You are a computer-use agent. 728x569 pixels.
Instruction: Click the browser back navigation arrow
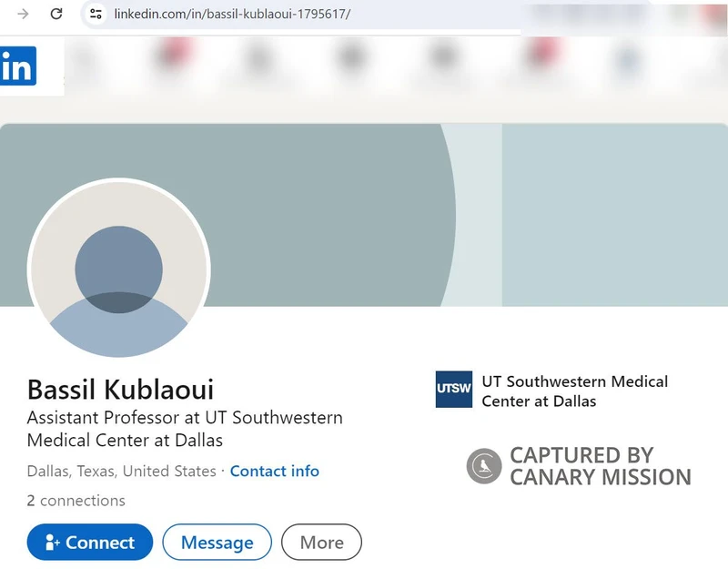click(x=22, y=14)
